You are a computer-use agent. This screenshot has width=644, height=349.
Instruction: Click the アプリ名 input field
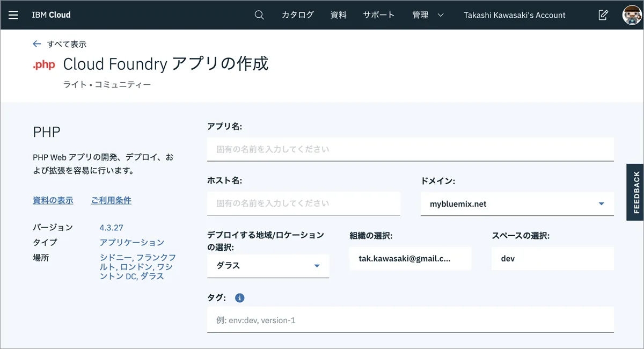(x=411, y=149)
